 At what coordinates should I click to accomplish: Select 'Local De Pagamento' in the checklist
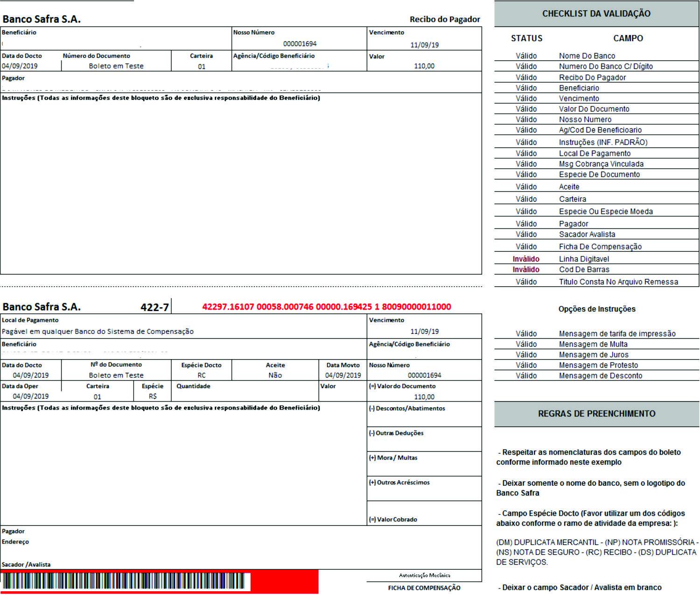[x=595, y=153]
